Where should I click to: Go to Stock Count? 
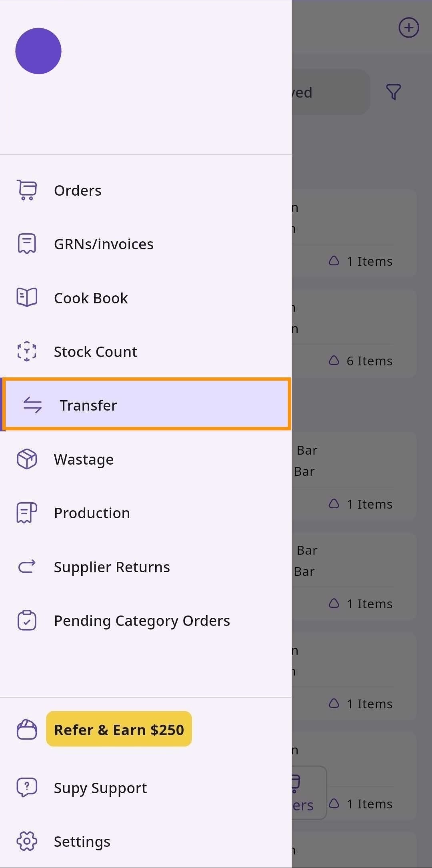click(95, 352)
